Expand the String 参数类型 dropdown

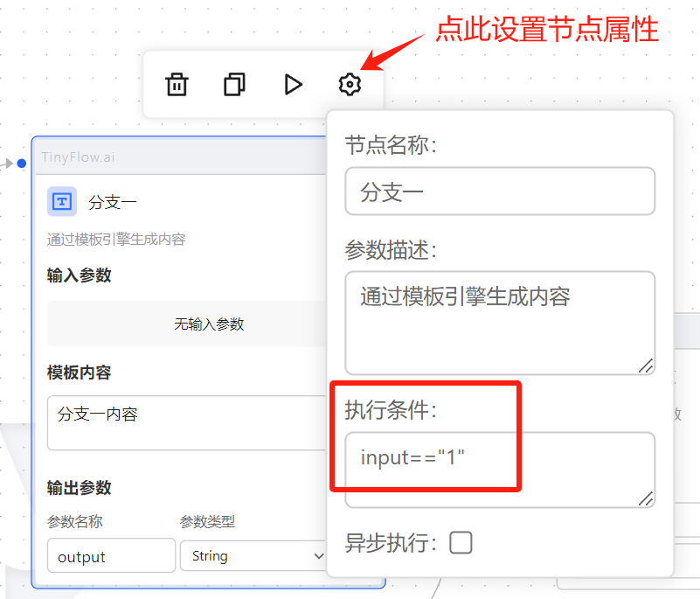tap(253, 556)
